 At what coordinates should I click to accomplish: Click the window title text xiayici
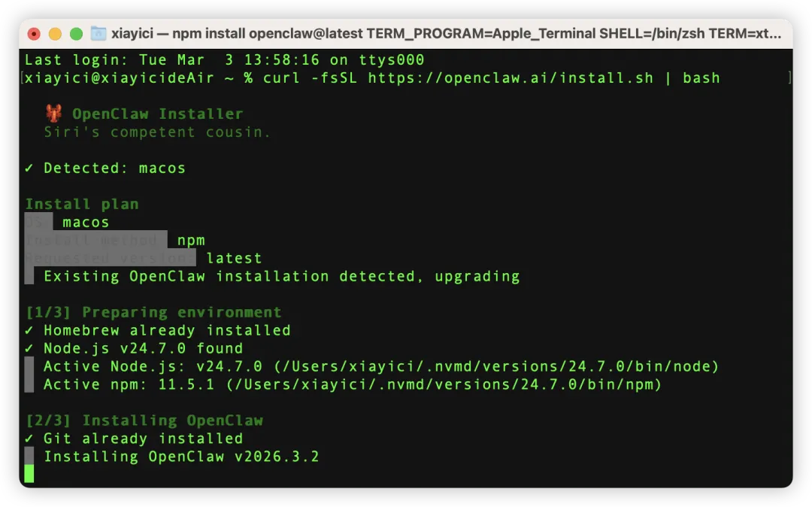[x=132, y=34]
